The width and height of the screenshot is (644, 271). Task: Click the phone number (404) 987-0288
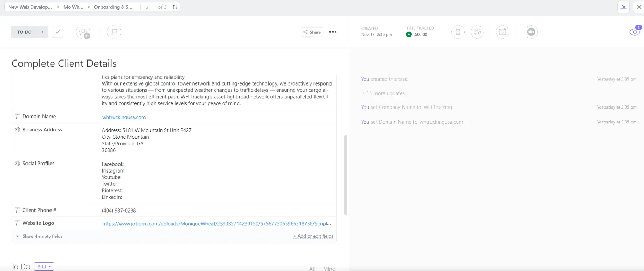[119, 210]
